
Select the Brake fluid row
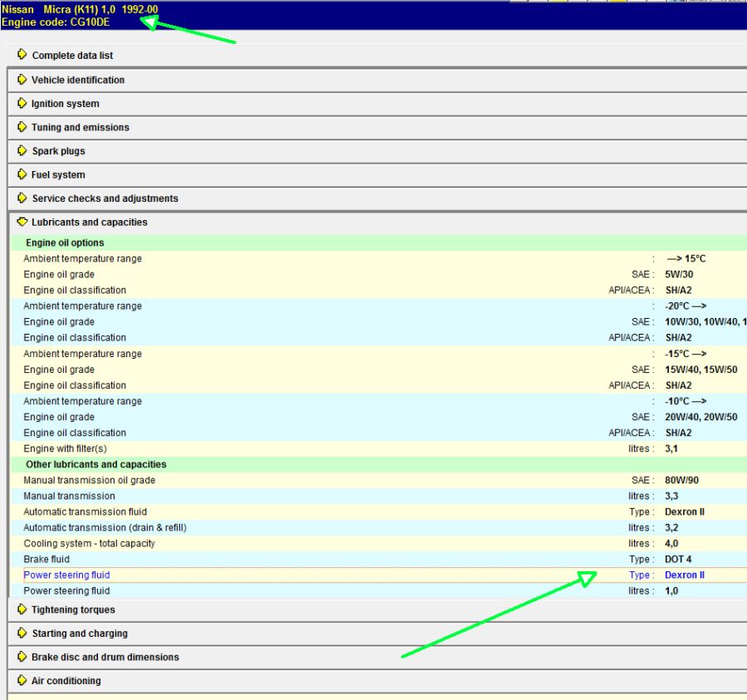46,560
